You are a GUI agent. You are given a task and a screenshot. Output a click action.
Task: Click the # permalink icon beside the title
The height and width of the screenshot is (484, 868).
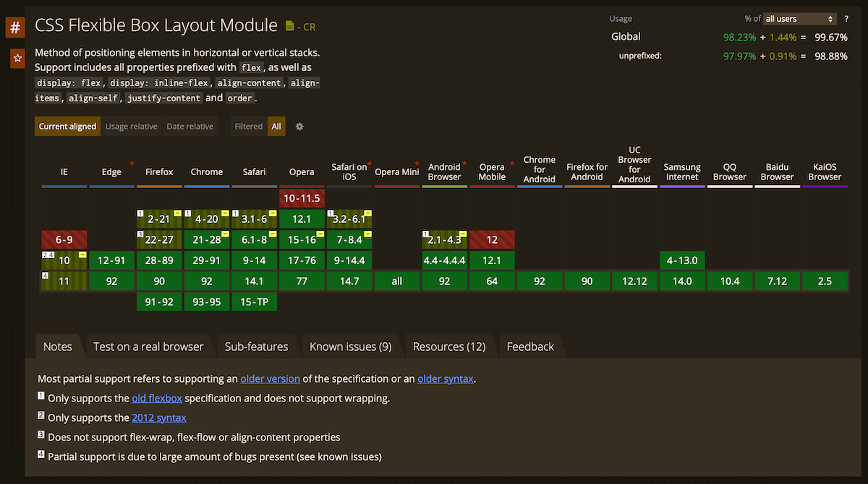[x=14, y=27]
